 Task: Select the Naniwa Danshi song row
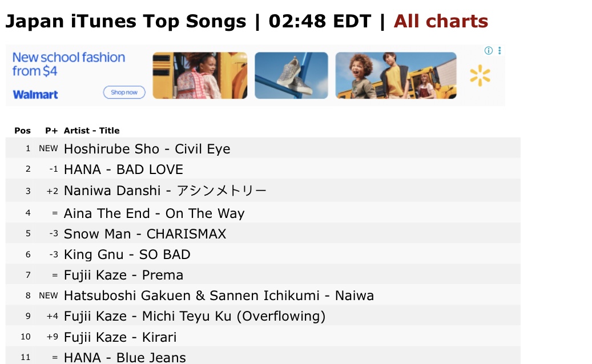263,190
